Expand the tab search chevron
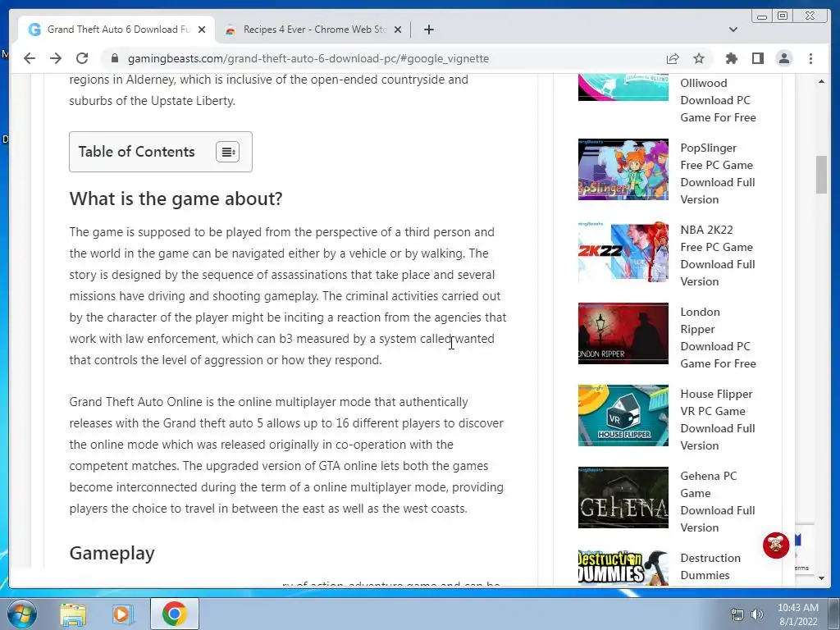The width and height of the screenshot is (840, 630). [733, 30]
